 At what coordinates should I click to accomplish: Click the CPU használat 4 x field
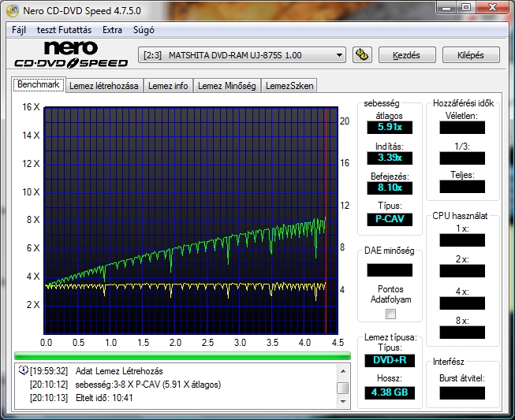tap(462, 303)
